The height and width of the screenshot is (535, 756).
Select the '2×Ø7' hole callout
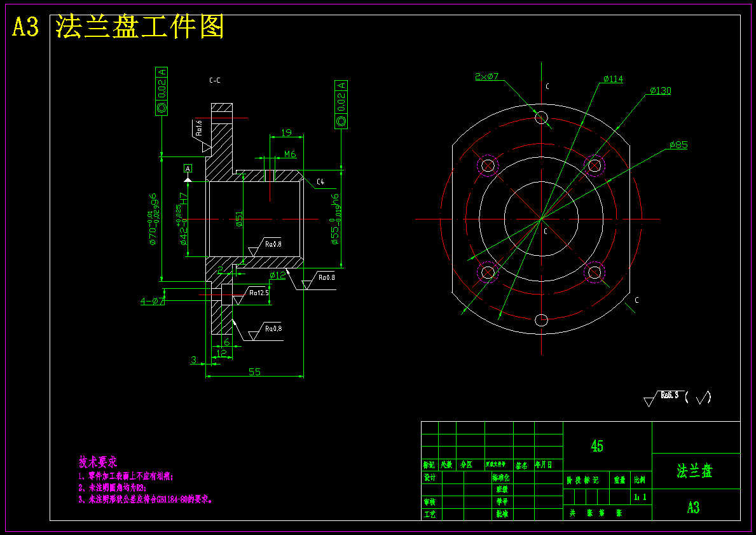pos(486,76)
